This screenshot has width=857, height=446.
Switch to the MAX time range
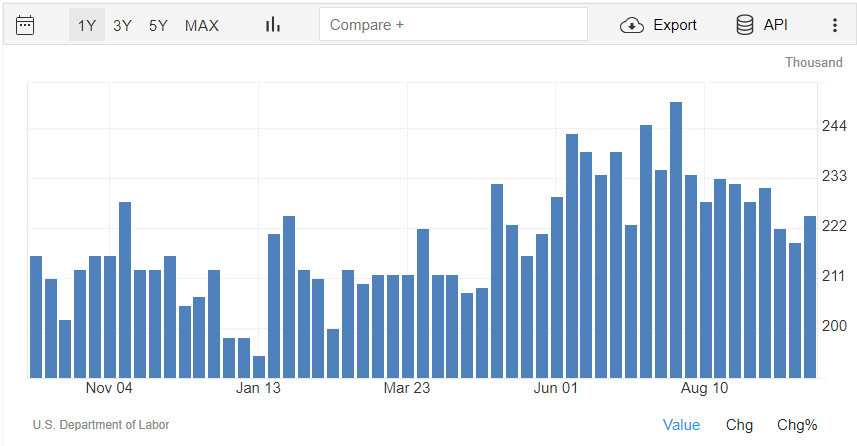202,25
